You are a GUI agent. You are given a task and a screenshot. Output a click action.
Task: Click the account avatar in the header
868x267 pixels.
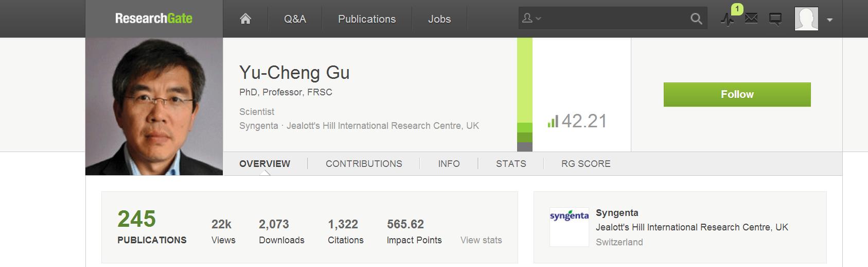[806, 19]
